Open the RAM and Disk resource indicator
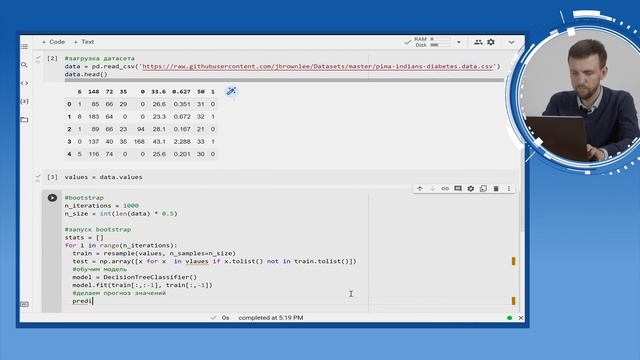Viewport: 640px width, 360px height. click(432, 42)
